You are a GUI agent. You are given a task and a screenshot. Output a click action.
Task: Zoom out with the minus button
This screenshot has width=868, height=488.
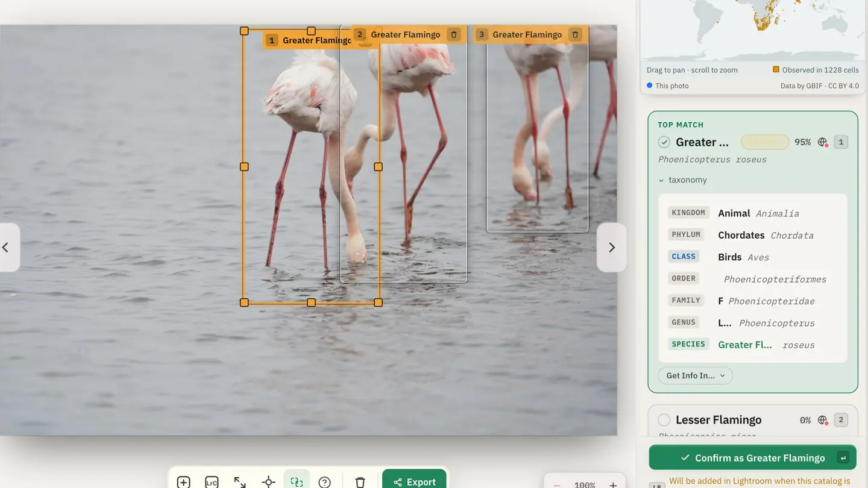pos(557,485)
